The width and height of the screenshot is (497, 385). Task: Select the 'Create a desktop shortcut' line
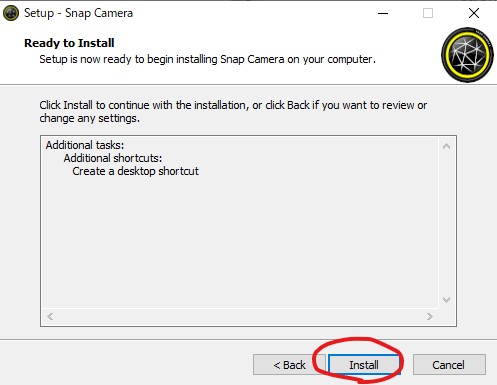click(x=135, y=171)
